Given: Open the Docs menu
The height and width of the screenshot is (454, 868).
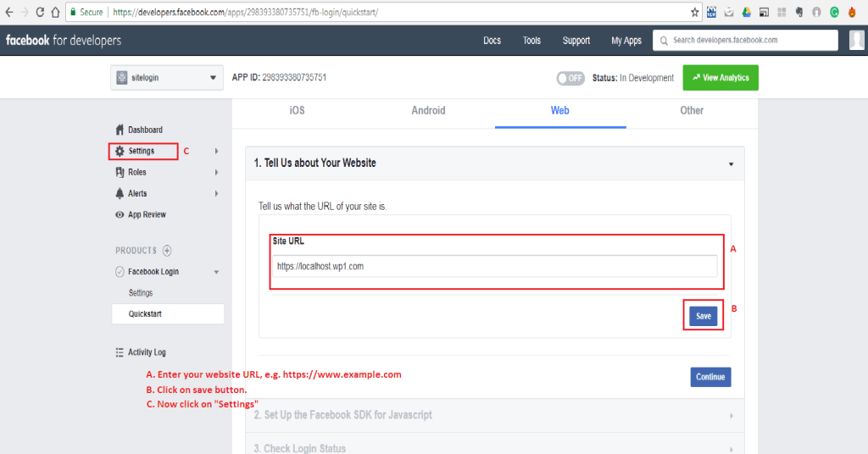Looking at the screenshot, I should coord(492,41).
